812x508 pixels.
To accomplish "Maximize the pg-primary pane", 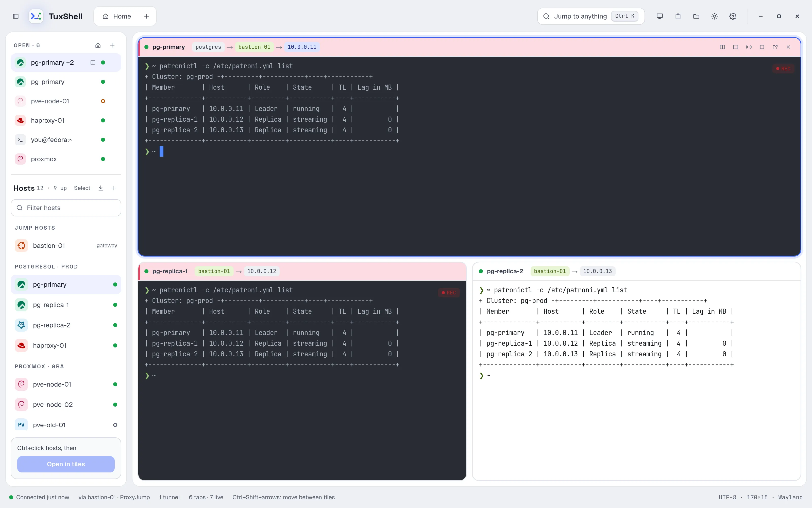I will pyautogui.click(x=762, y=47).
